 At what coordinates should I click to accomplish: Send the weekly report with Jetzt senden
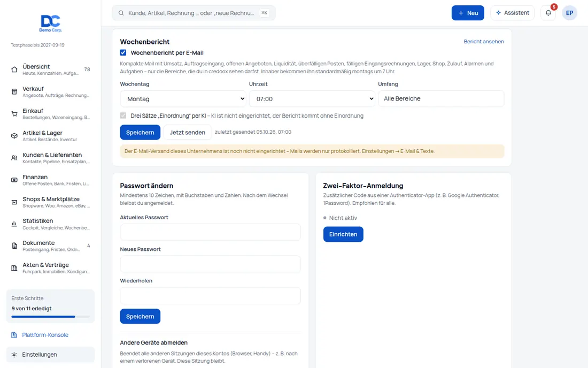click(x=187, y=133)
